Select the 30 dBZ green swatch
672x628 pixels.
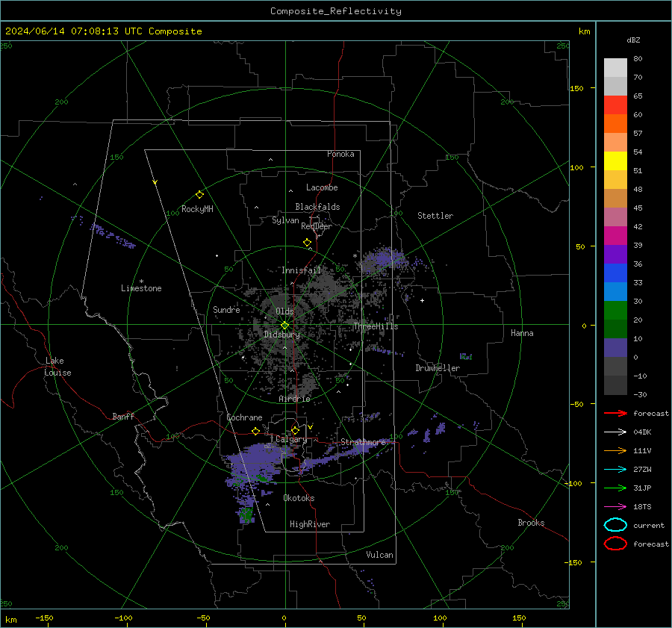click(615, 310)
